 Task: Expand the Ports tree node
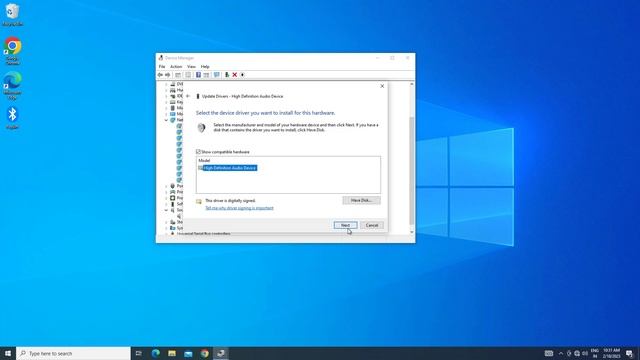click(166, 186)
